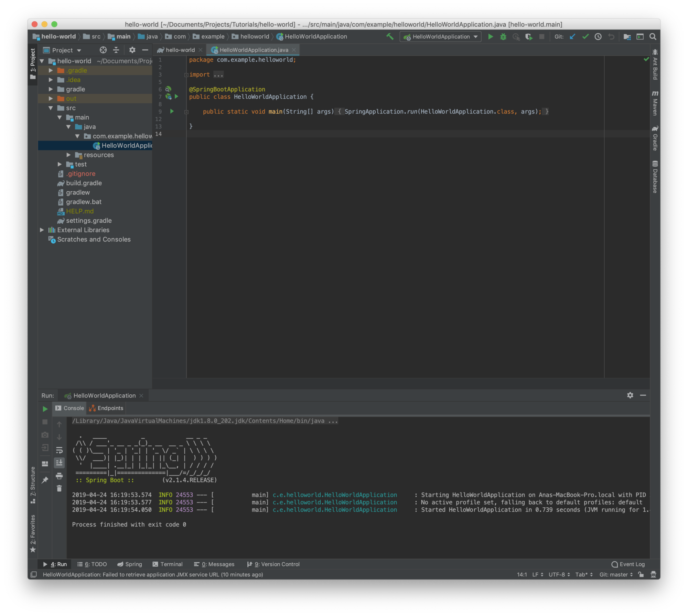
Task: Open the Event Log
Action: pyautogui.click(x=628, y=564)
